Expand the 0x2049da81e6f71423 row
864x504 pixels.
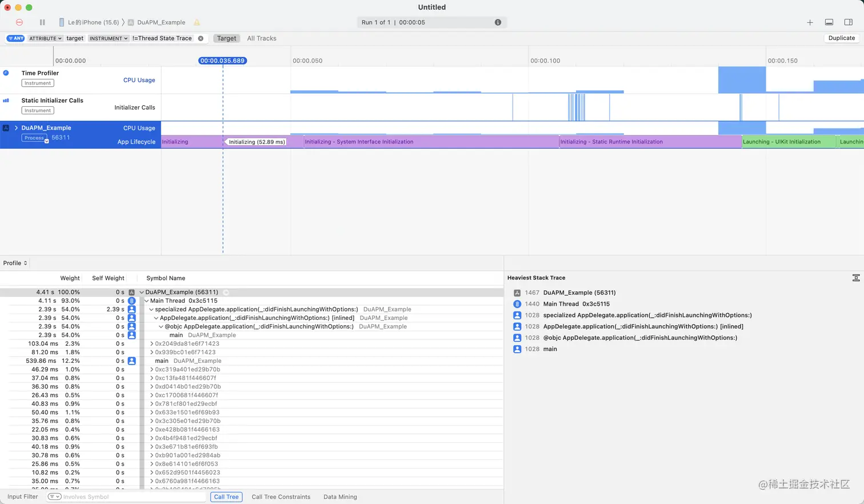[151, 343]
